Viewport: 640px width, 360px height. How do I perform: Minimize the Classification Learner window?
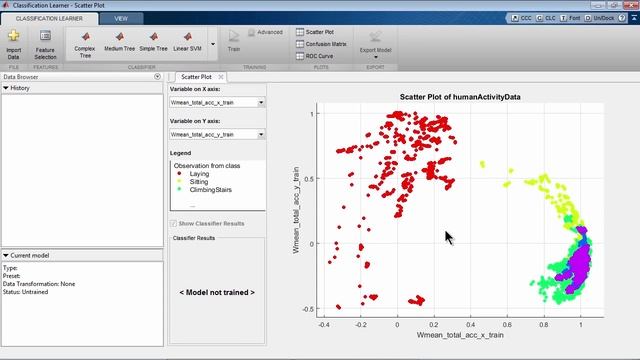click(598, 5)
